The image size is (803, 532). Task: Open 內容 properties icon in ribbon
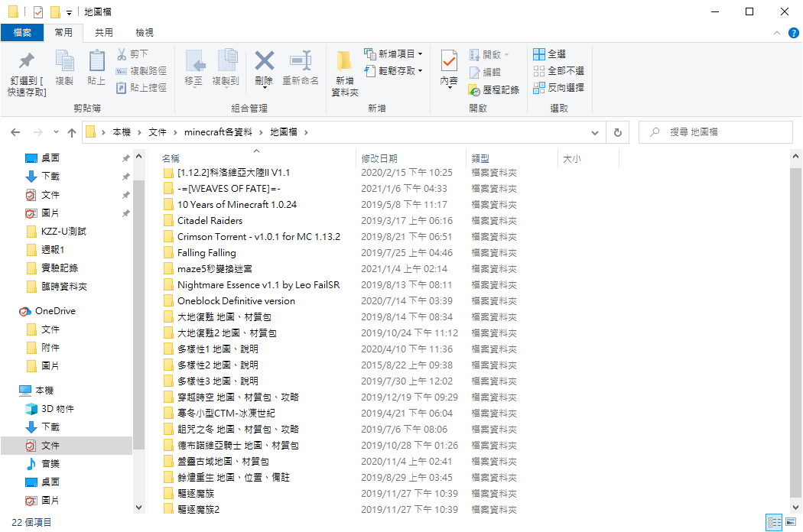tap(449, 61)
